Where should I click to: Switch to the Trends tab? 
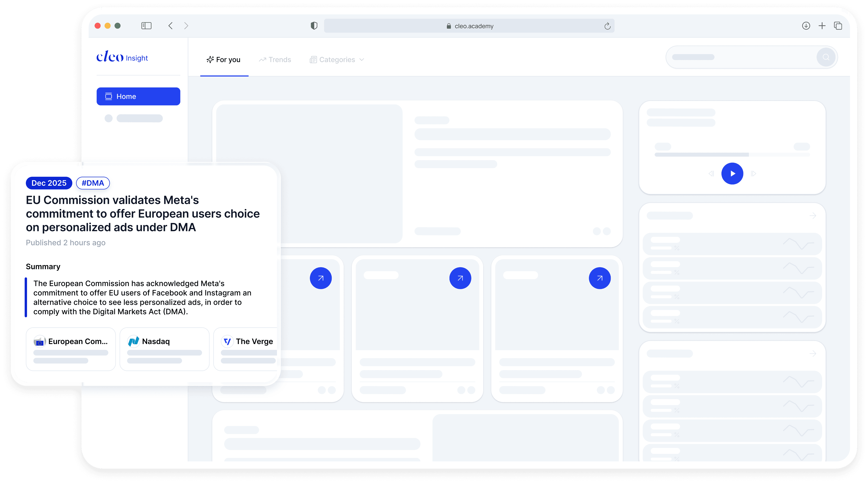pos(275,60)
